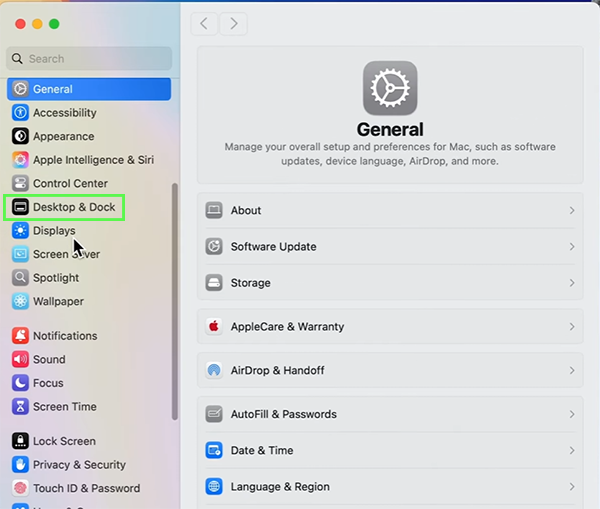Image resolution: width=600 pixels, height=509 pixels.
Task: Open the AutoFill & Passwords text
Action: (284, 414)
